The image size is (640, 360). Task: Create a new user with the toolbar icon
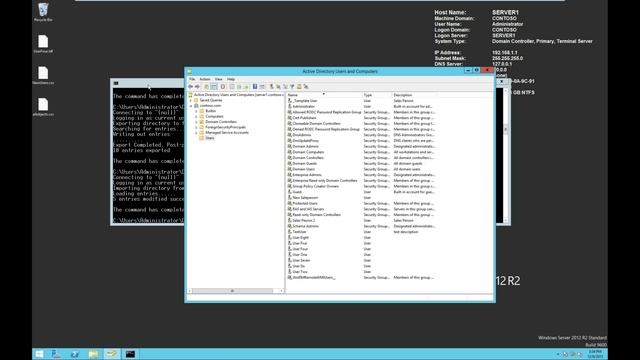pos(271,87)
